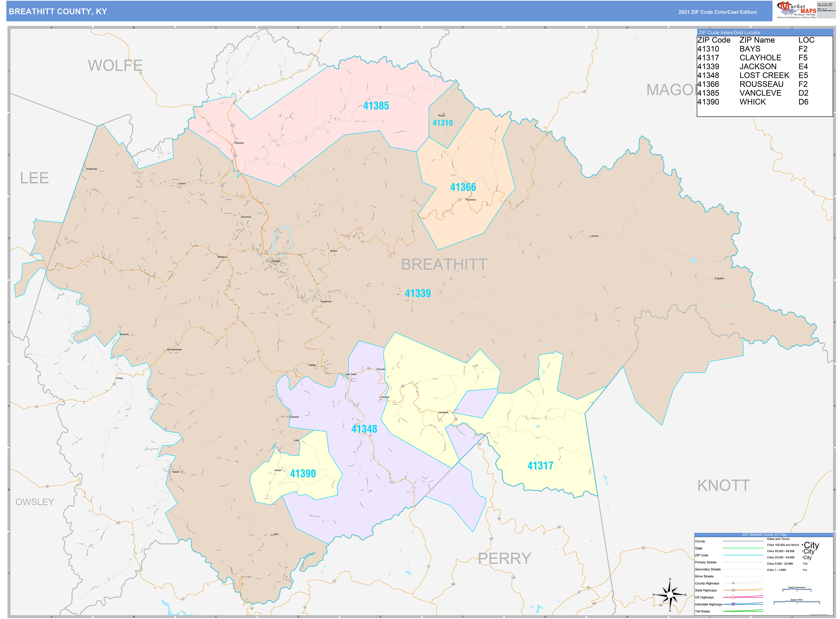The height and width of the screenshot is (619, 840).
Task: Click the Interstate Highways shield icon in legend
Action: 733,604
